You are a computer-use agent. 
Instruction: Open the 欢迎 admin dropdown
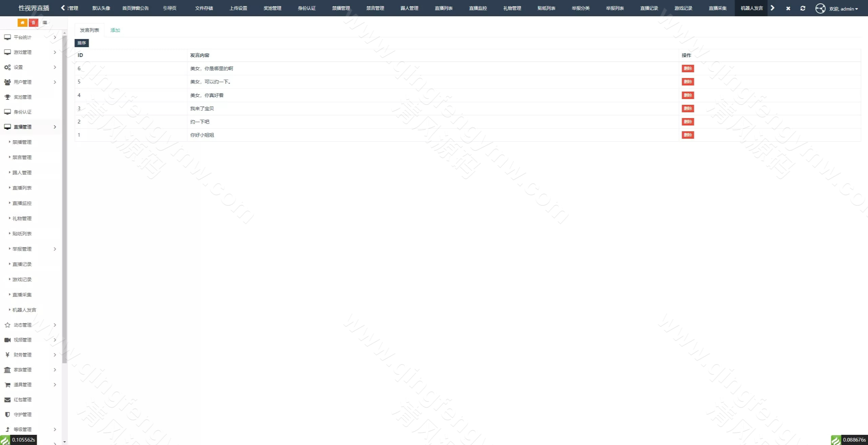[844, 9]
